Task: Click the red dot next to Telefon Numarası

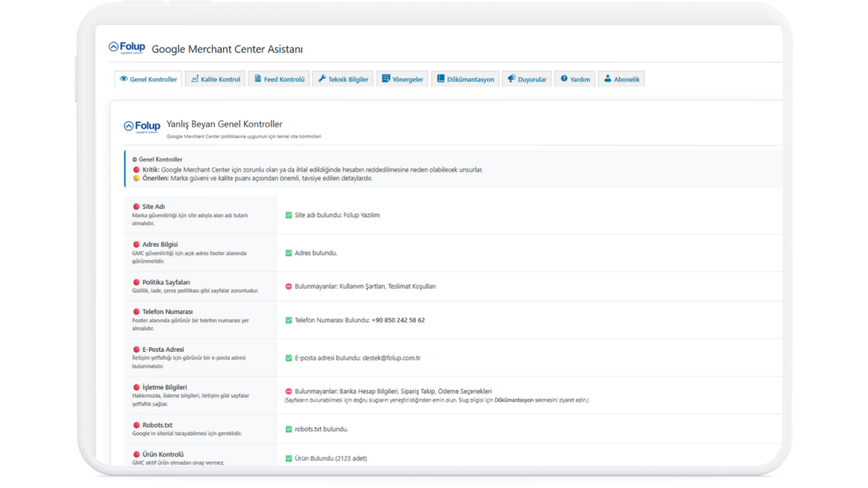Action: (136, 312)
